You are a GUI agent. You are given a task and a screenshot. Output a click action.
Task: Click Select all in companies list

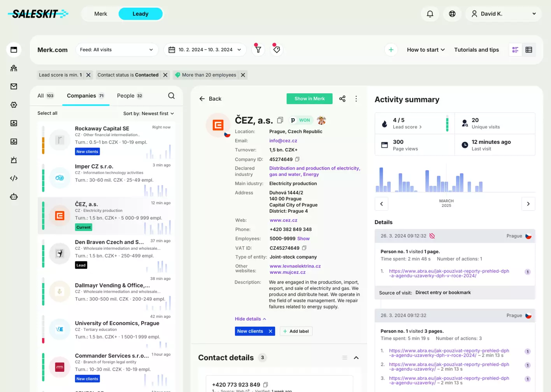pos(47,113)
